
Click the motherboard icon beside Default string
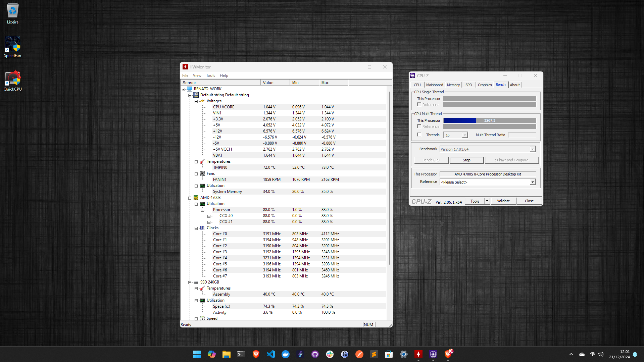[196, 95]
